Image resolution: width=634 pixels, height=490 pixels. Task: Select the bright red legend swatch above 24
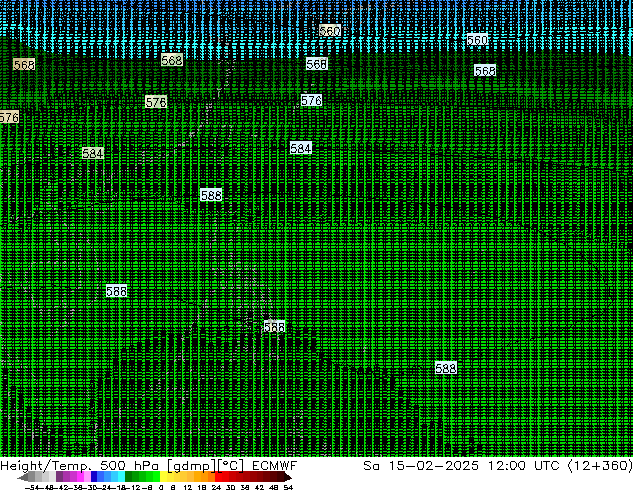218,476
